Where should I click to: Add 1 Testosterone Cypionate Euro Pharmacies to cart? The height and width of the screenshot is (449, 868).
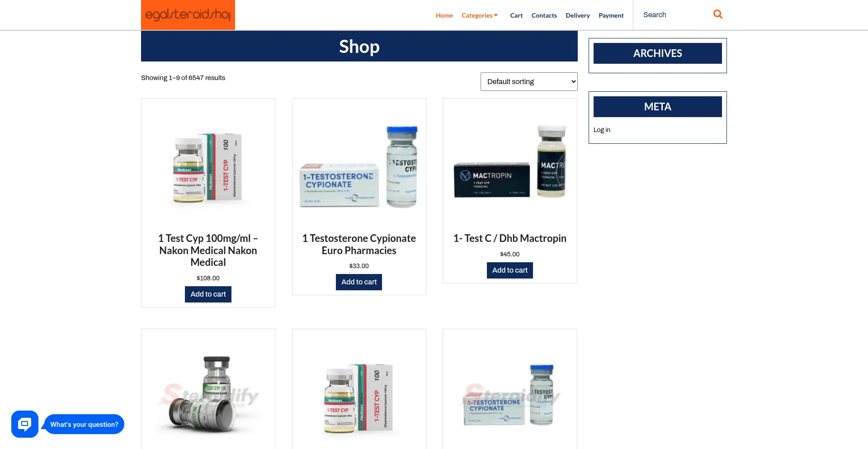359,282
